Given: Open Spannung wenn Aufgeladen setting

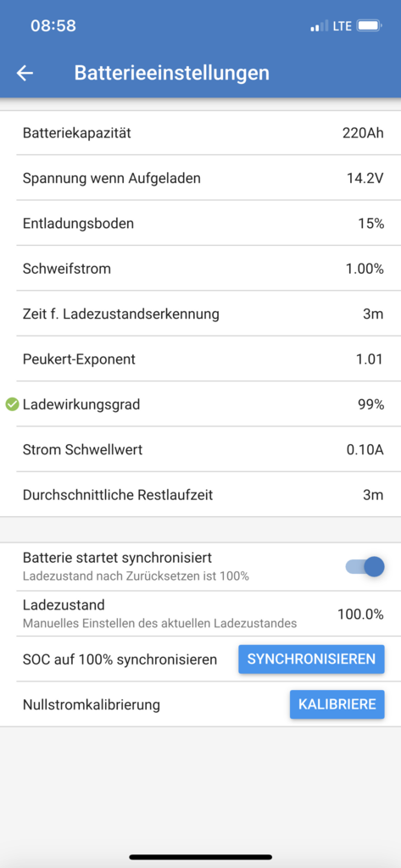Looking at the screenshot, I should [200, 178].
